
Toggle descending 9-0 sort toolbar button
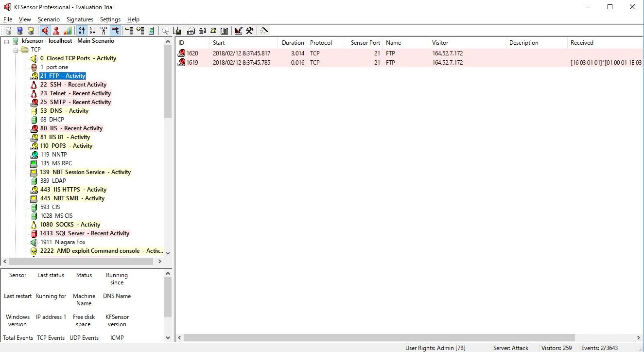point(92,31)
